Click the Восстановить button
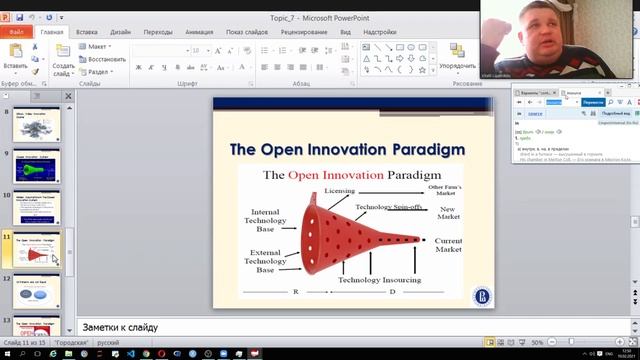Image resolution: width=640 pixels, height=360 pixels. [102, 59]
